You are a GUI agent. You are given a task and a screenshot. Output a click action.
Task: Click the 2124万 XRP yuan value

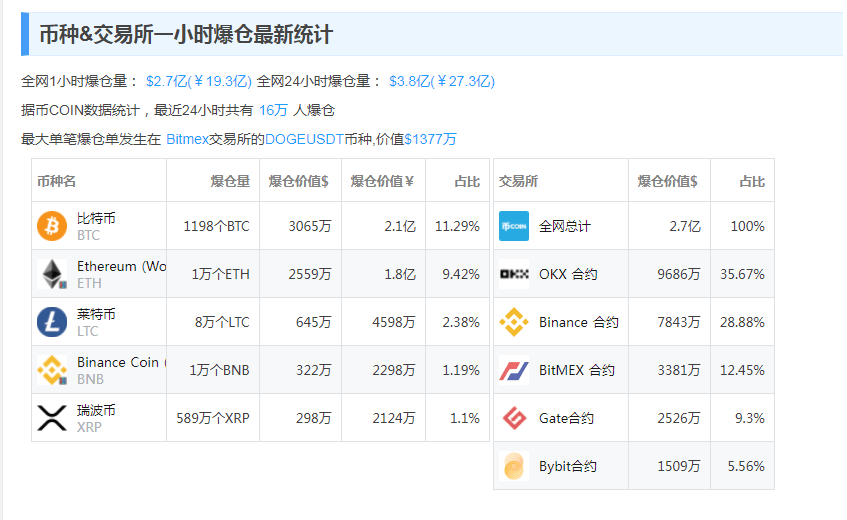click(394, 418)
